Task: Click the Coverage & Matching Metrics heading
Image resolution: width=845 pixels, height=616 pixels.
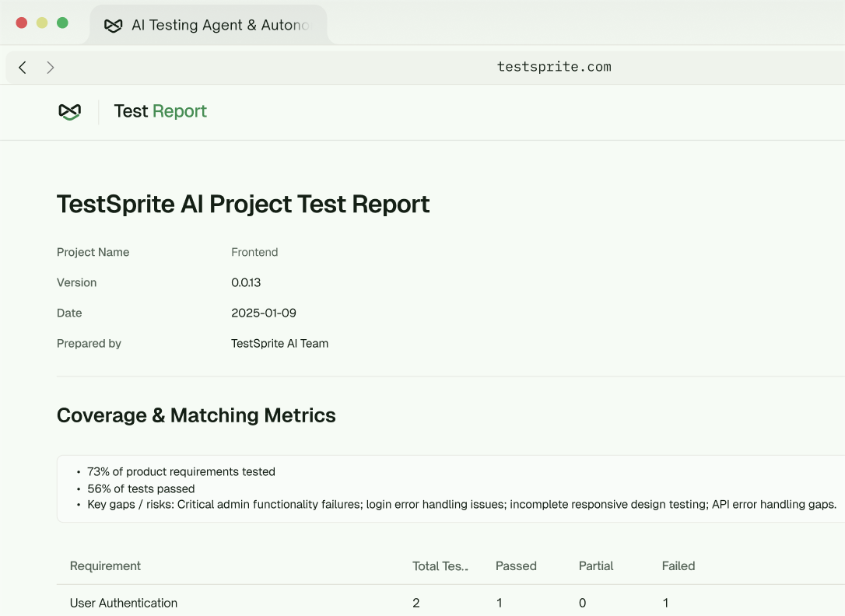Action: 196,415
